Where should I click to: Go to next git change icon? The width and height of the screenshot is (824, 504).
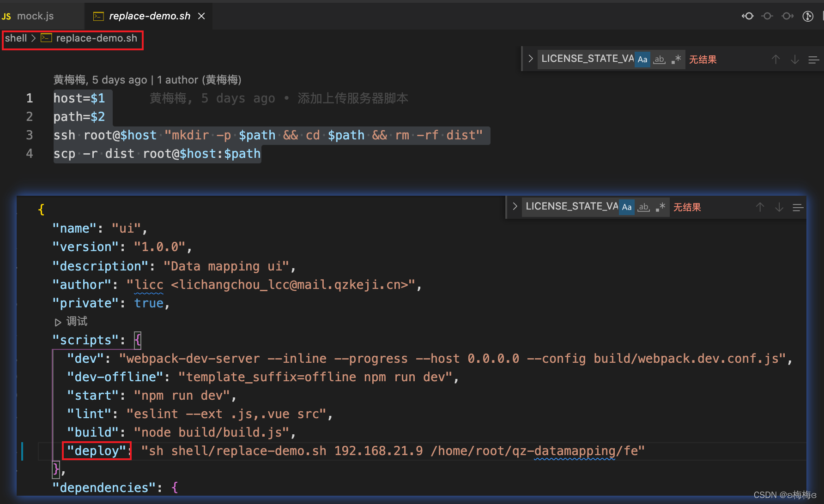tap(788, 16)
